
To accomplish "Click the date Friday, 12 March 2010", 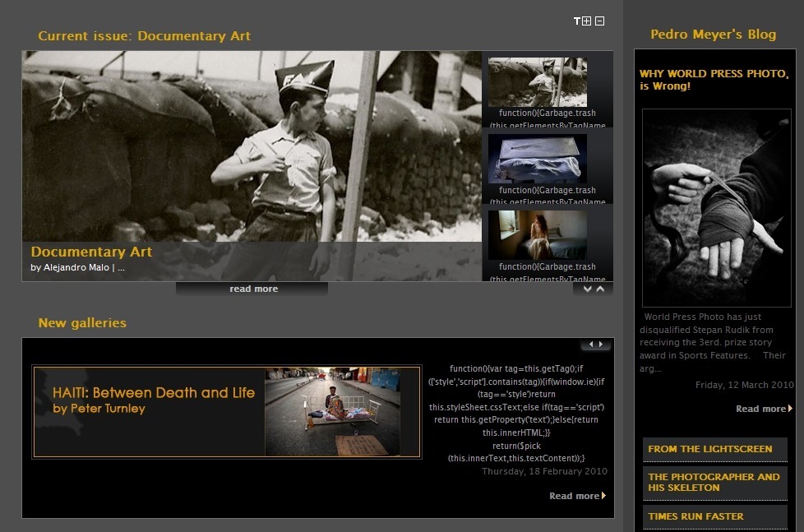I will coord(744,385).
